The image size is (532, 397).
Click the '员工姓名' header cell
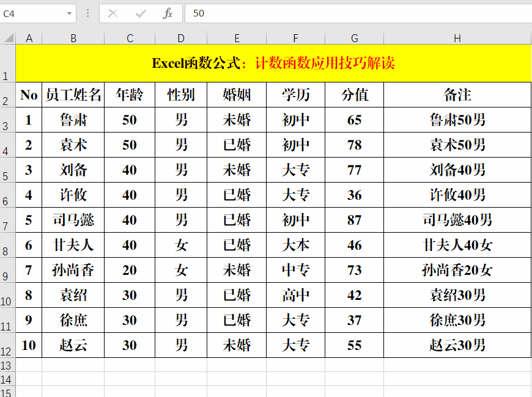point(73,95)
